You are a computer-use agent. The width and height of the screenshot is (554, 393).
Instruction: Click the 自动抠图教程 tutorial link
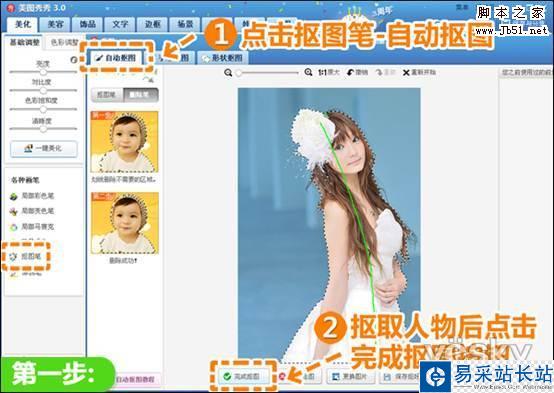(x=136, y=380)
